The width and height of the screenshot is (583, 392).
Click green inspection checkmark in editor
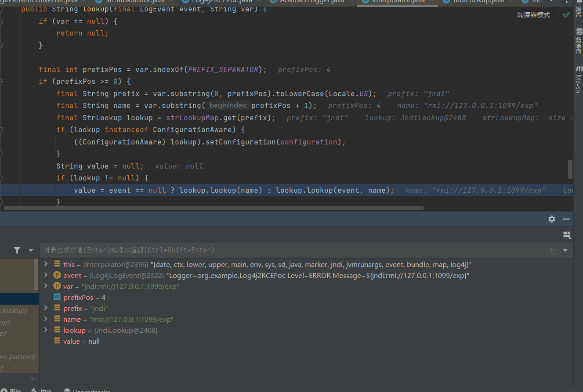pyautogui.click(x=566, y=15)
